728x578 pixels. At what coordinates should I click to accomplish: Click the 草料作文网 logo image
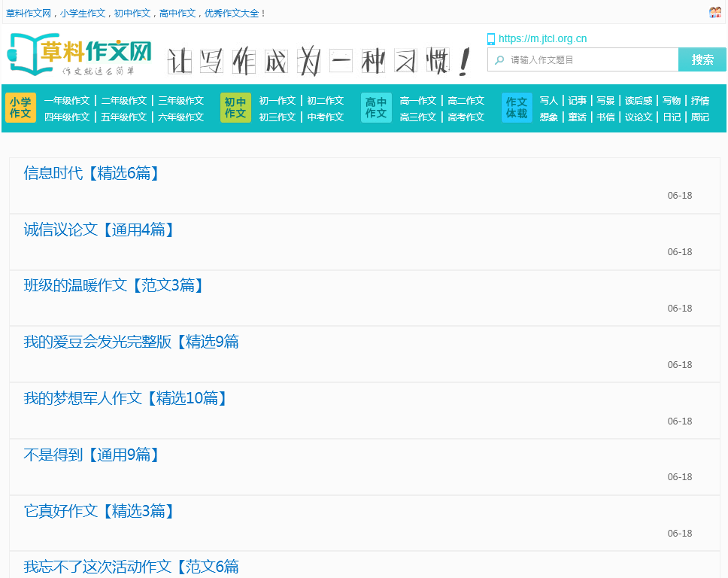tap(80, 54)
